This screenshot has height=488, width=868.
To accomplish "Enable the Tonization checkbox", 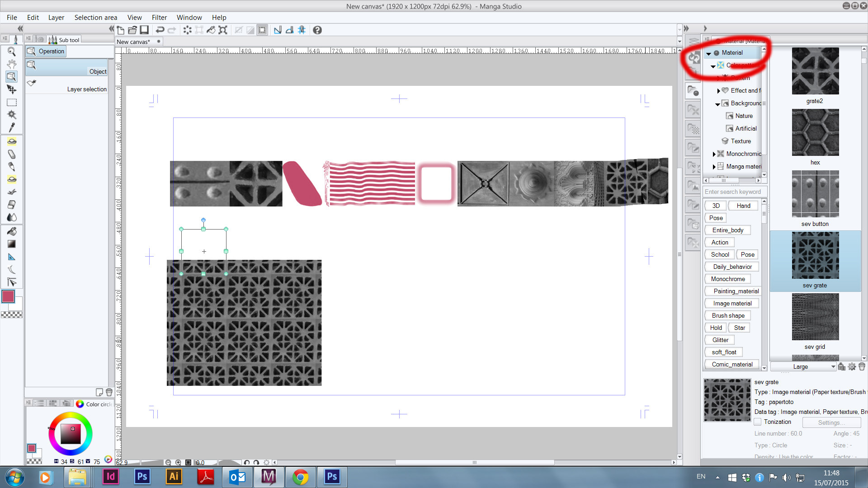I will point(758,422).
